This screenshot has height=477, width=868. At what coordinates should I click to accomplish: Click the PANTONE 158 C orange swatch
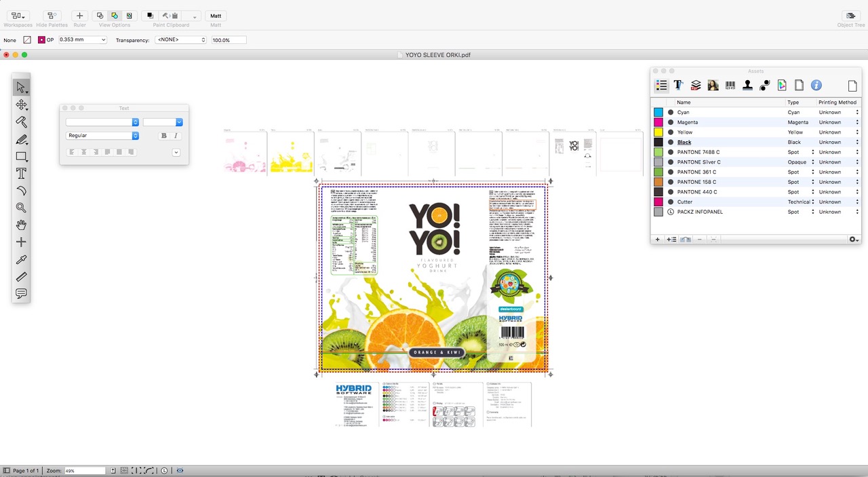click(658, 182)
